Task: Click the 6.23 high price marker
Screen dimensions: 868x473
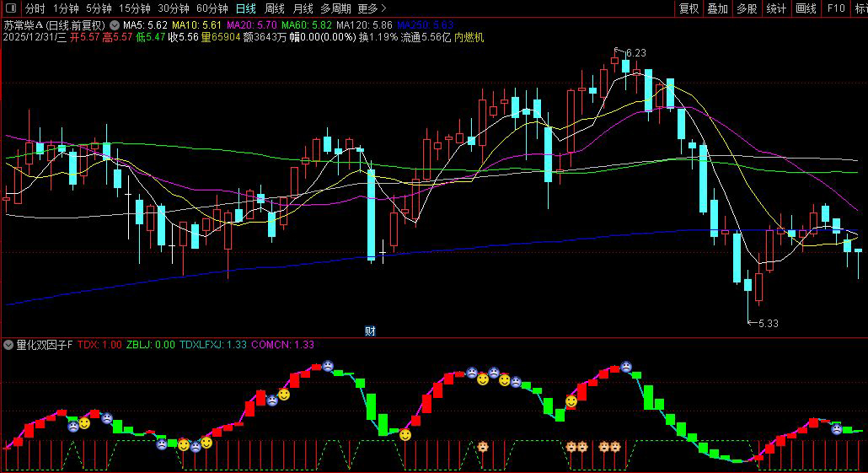Action: pos(635,53)
